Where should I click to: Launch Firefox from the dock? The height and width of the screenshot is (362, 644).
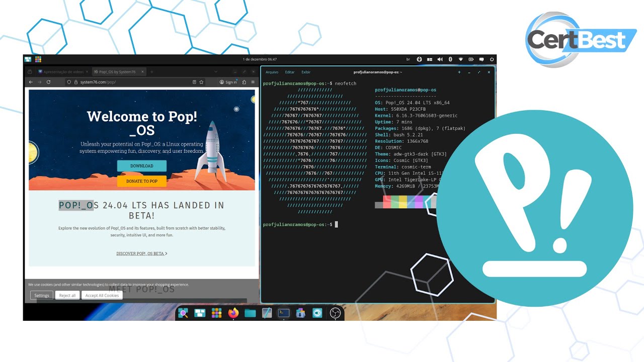tap(233, 313)
